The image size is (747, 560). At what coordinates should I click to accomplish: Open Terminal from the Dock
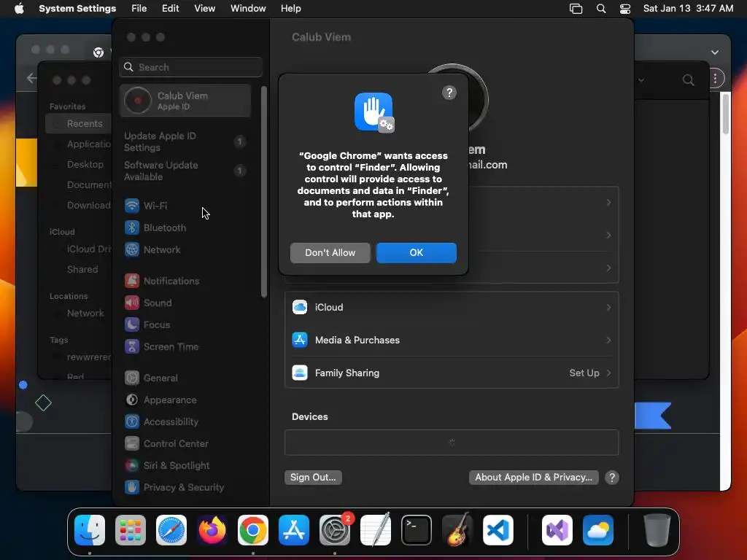click(417, 530)
